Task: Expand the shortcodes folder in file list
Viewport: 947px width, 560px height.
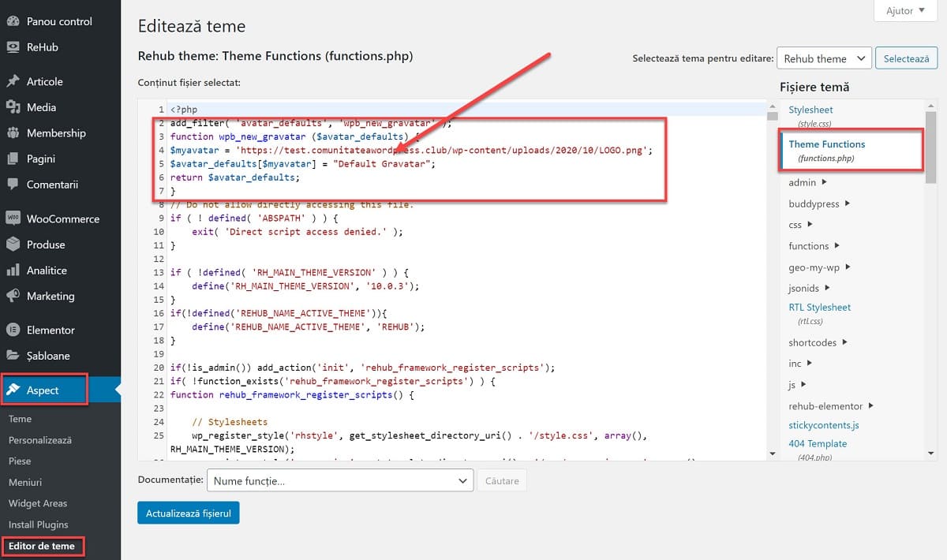Action: click(818, 342)
